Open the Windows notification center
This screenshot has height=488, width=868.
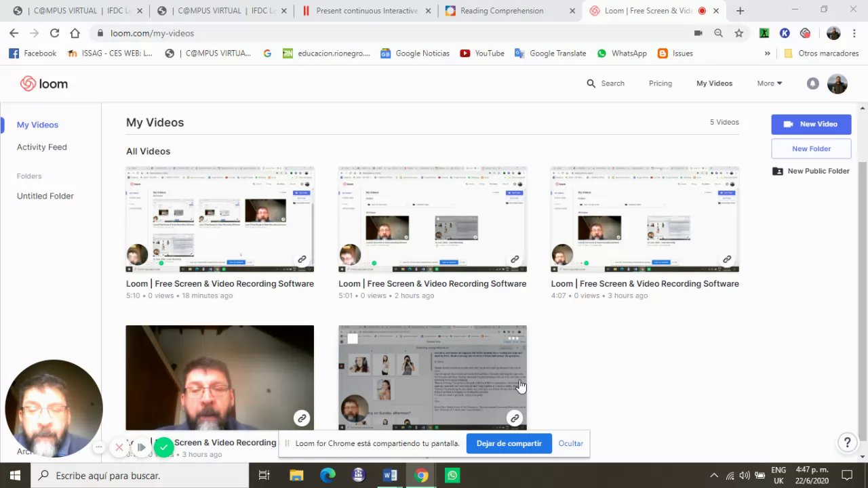coord(846,475)
